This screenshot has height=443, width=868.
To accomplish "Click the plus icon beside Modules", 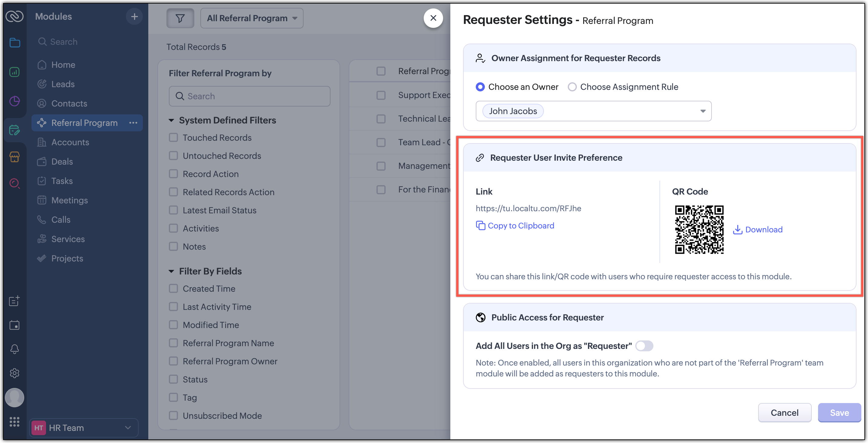I will coord(134,17).
